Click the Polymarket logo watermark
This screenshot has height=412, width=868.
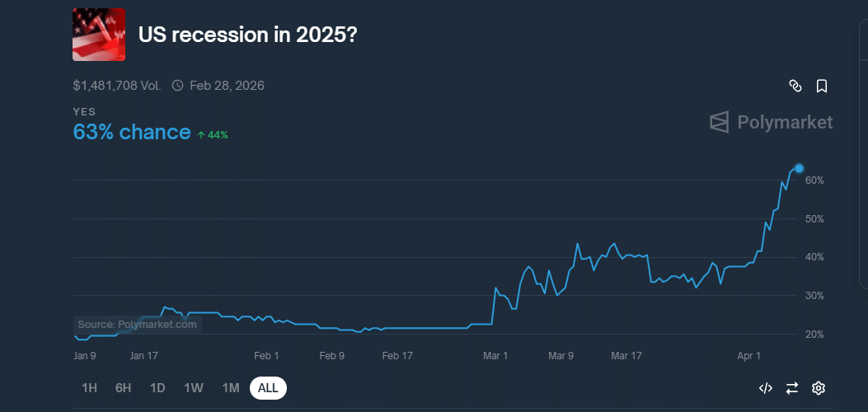(x=772, y=123)
